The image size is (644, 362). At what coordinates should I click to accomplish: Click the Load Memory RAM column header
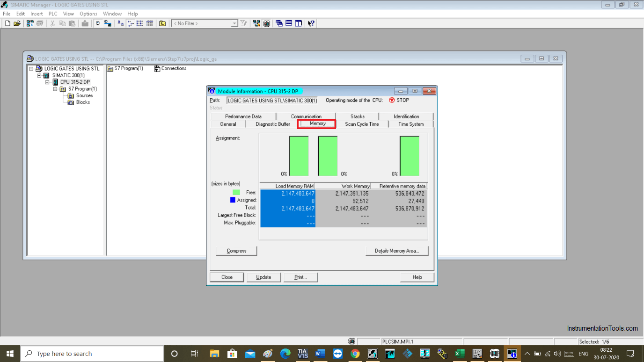[x=288, y=186]
